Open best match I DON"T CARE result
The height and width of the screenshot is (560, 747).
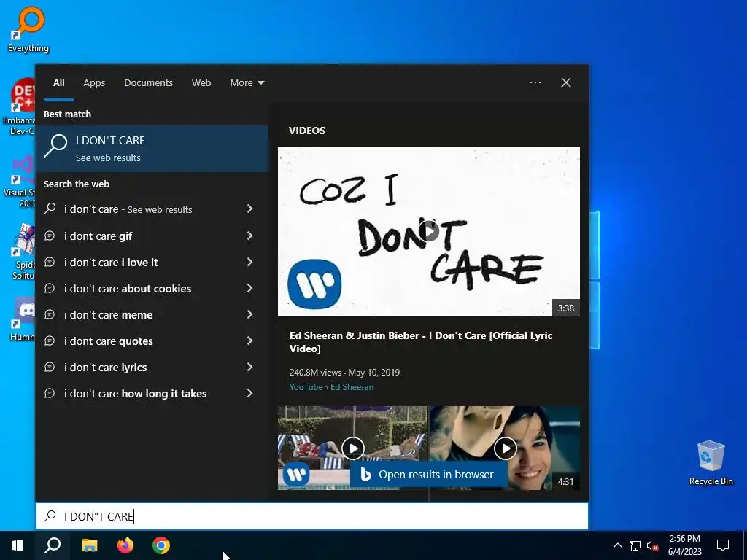152,149
